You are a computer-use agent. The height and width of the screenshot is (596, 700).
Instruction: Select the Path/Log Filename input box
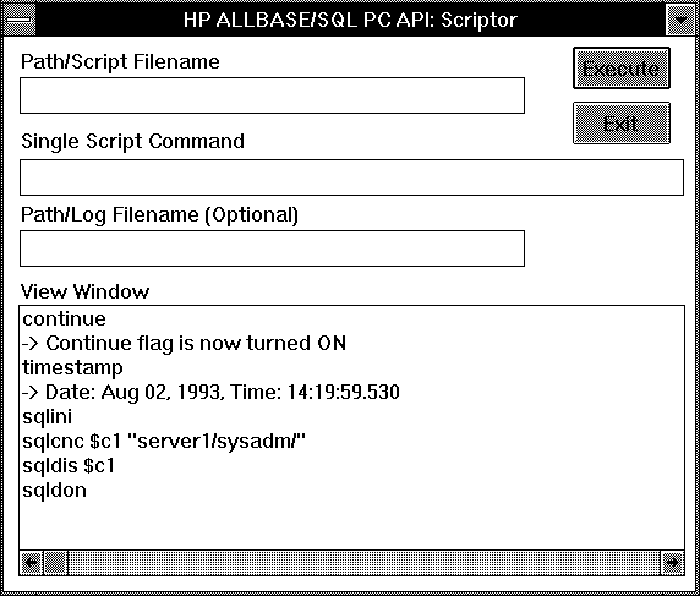(x=272, y=248)
